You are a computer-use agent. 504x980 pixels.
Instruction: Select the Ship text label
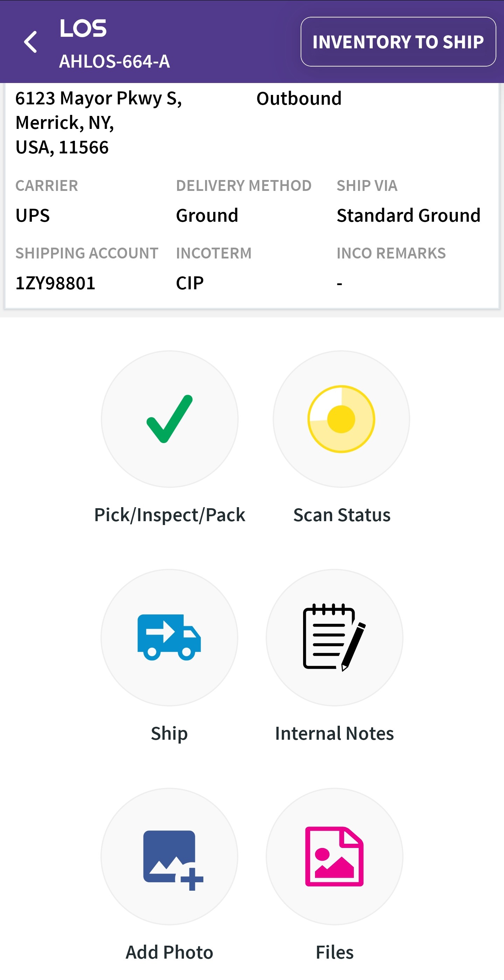(x=169, y=733)
